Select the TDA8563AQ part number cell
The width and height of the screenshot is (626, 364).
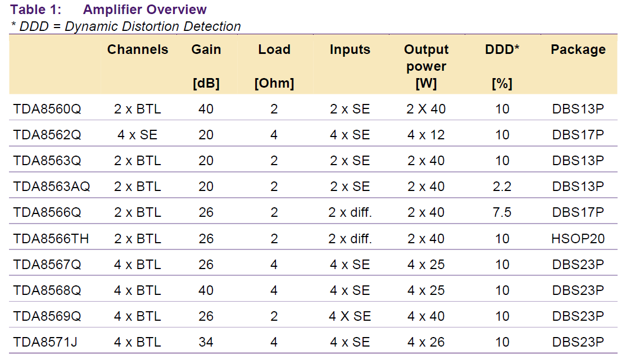pos(52,186)
